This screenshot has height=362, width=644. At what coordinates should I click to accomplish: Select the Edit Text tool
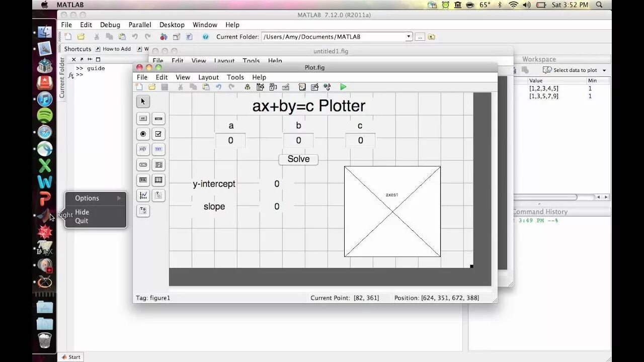[x=143, y=149]
